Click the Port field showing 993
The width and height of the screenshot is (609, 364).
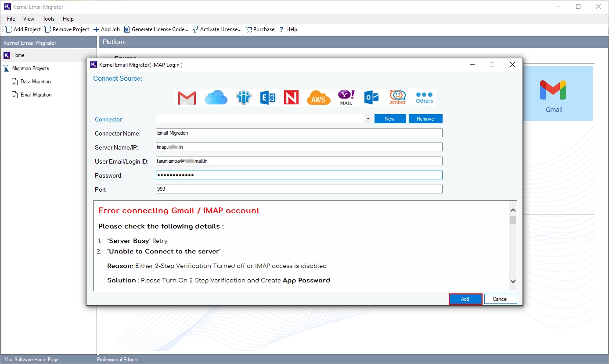(299, 189)
